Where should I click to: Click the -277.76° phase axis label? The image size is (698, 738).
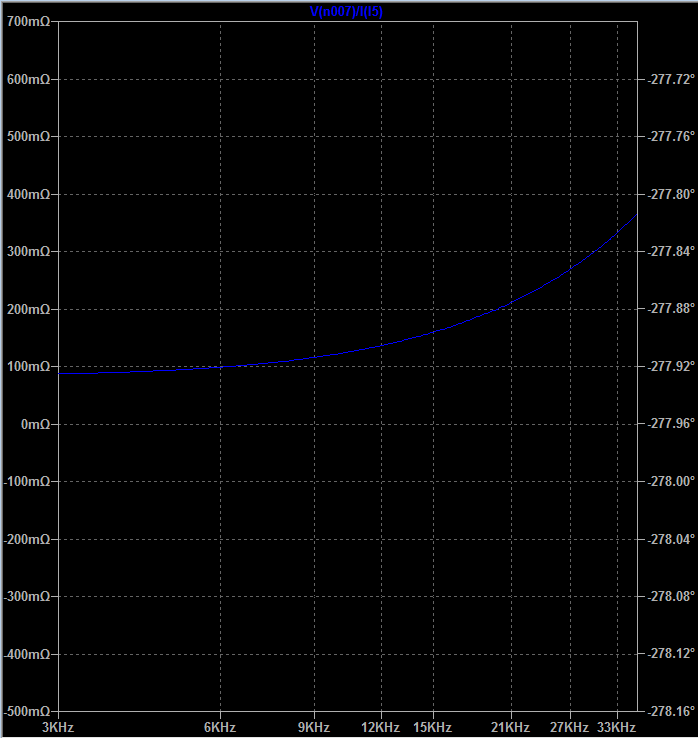point(671,136)
